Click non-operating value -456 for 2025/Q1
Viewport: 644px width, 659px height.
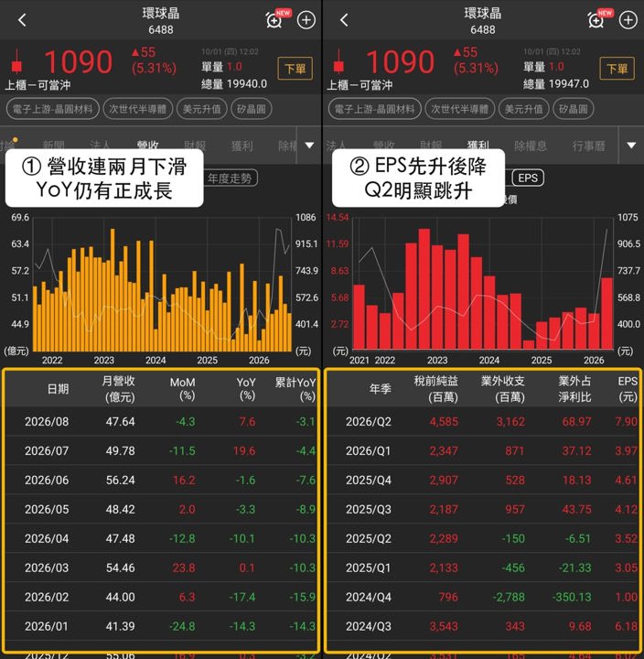[513, 567]
